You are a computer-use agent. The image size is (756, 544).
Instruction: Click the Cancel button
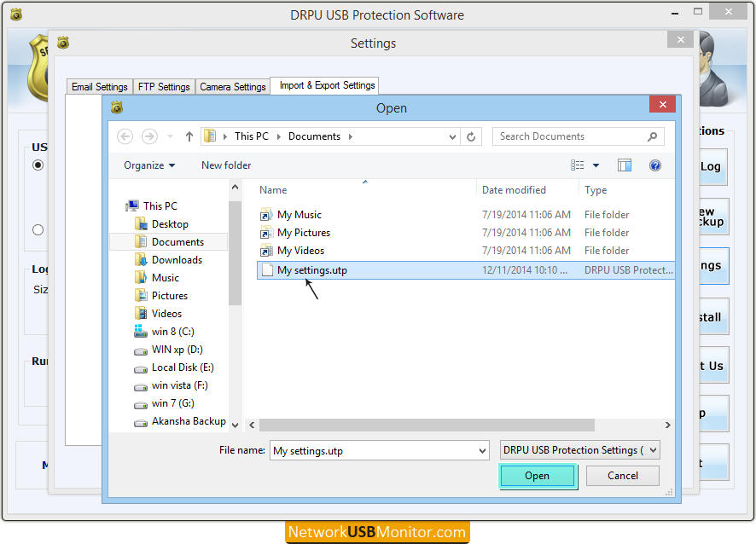coord(622,476)
